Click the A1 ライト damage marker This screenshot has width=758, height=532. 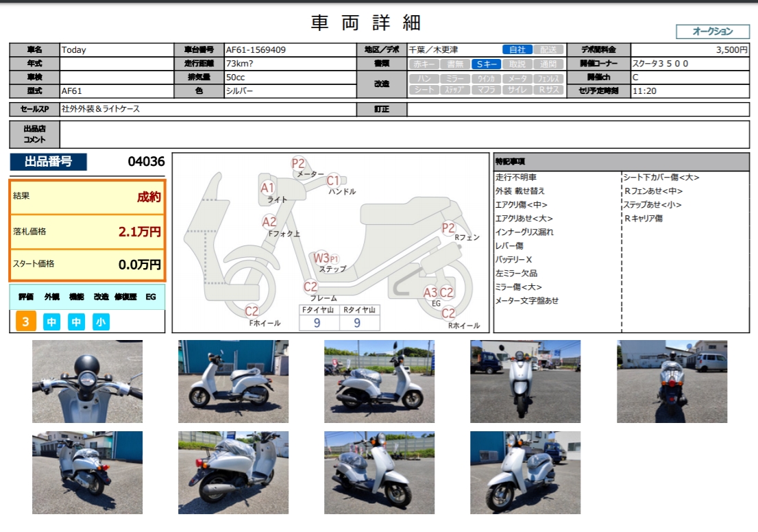coord(267,188)
